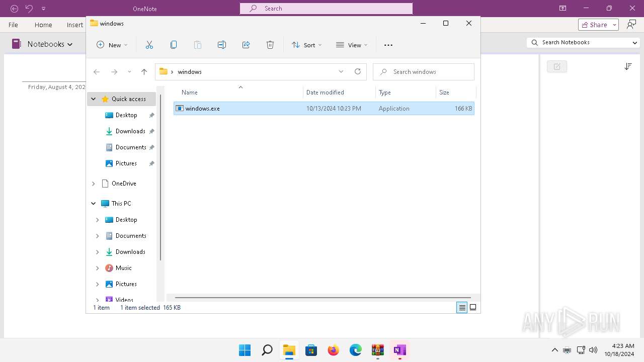Screen dimensions: 644x362
Task: Expand Music folder under This PC
Action: pyautogui.click(x=98, y=268)
